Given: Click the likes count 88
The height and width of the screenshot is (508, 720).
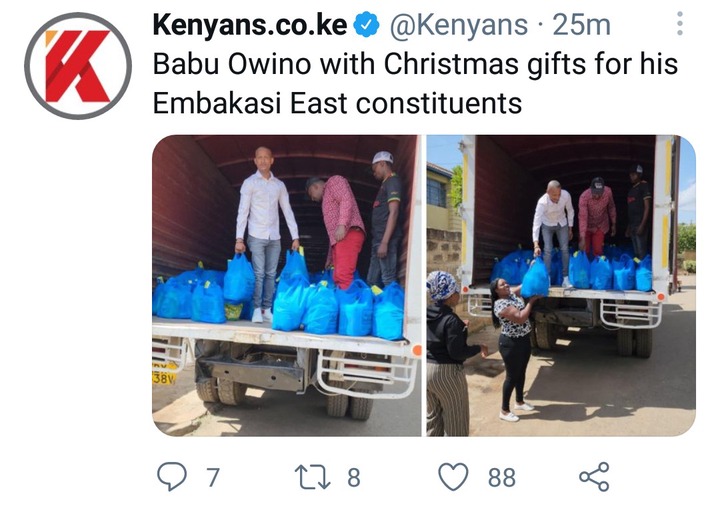Looking at the screenshot, I should (x=501, y=478).
